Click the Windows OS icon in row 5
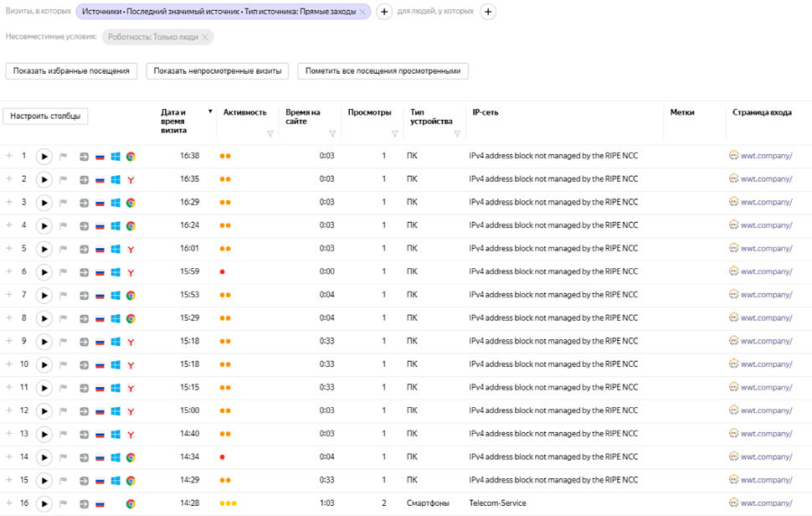Viewport: 812px width, 516px height. click(x=116, y=249)
